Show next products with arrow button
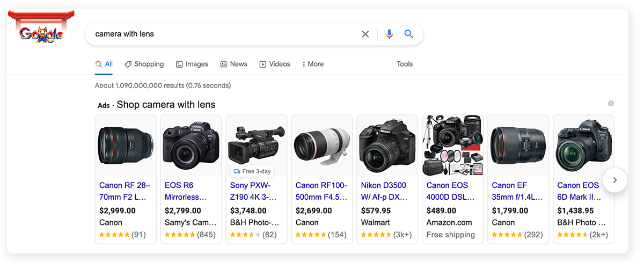 615,180
